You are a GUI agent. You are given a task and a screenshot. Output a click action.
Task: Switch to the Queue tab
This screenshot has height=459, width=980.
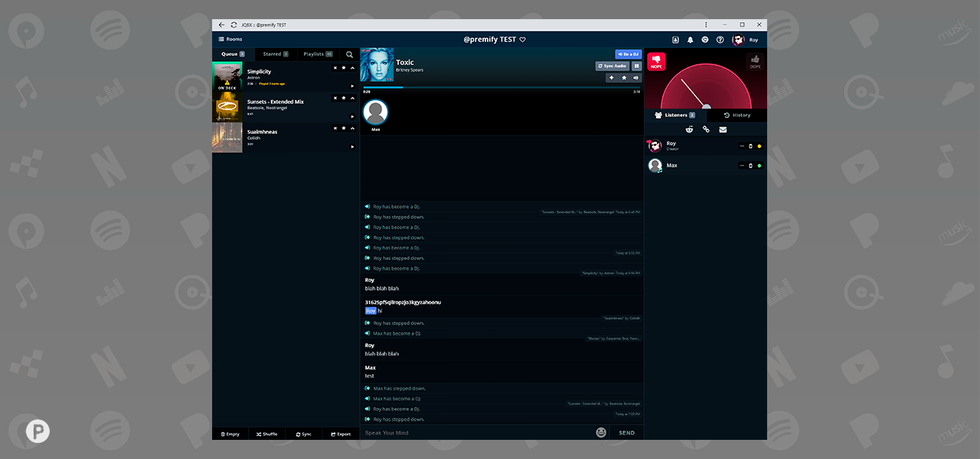[x=233, y=54]
